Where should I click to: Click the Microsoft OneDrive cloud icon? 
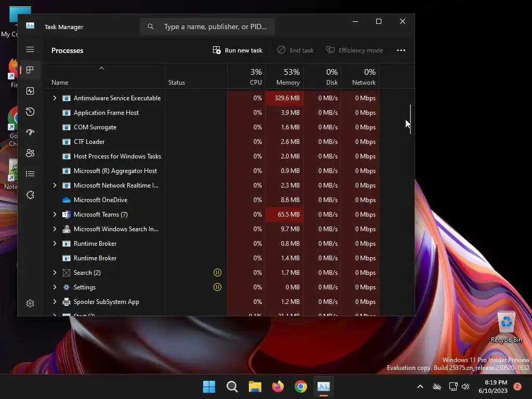[x=66, y=200]
